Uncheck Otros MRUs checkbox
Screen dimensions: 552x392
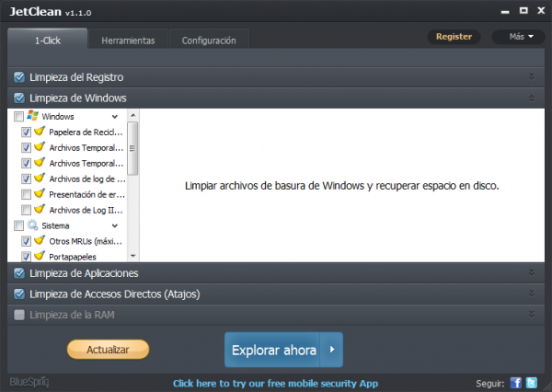click(26, 241)
